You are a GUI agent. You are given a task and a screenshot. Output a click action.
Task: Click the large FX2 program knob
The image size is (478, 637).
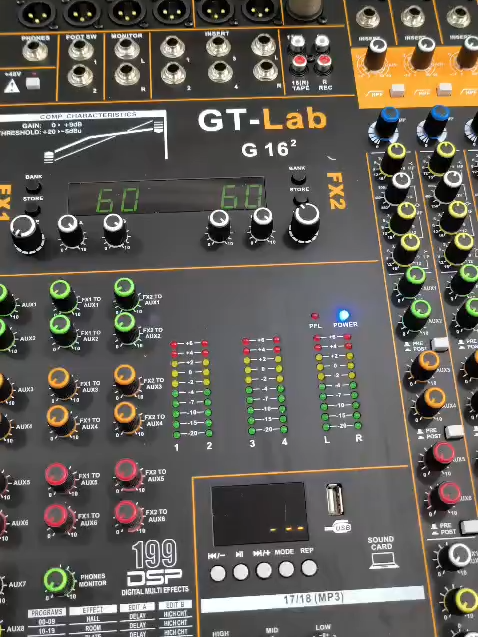point(305,223)
